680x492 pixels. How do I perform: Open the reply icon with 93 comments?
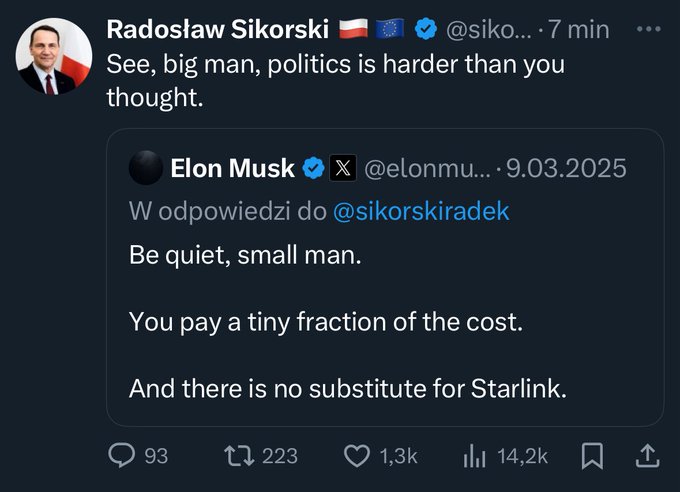pos(121,456)
